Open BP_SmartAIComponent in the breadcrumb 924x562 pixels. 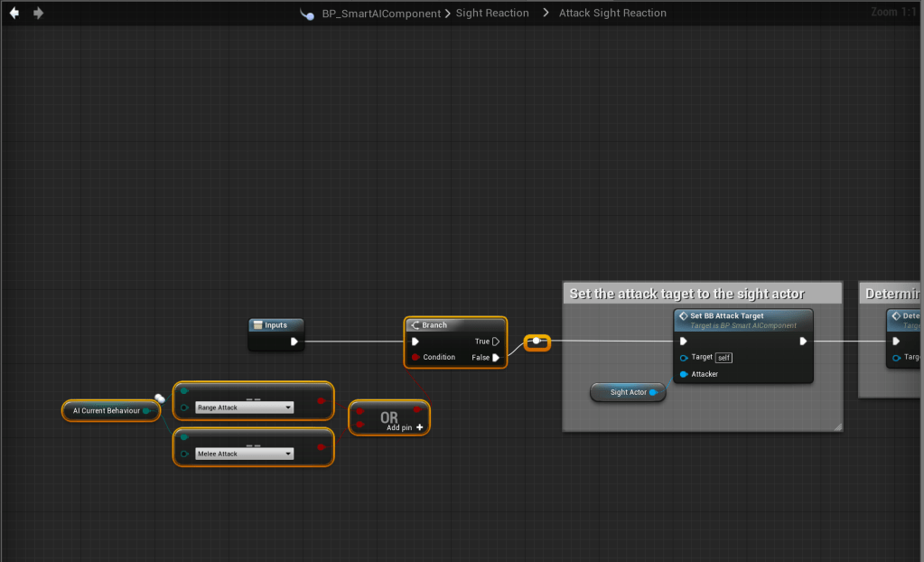(381, 14)
